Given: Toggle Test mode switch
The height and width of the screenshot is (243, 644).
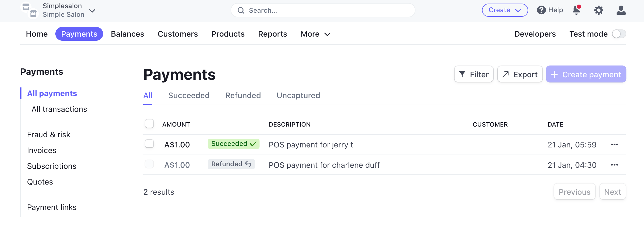Looking at the screenshot, I should click(619, 34).
